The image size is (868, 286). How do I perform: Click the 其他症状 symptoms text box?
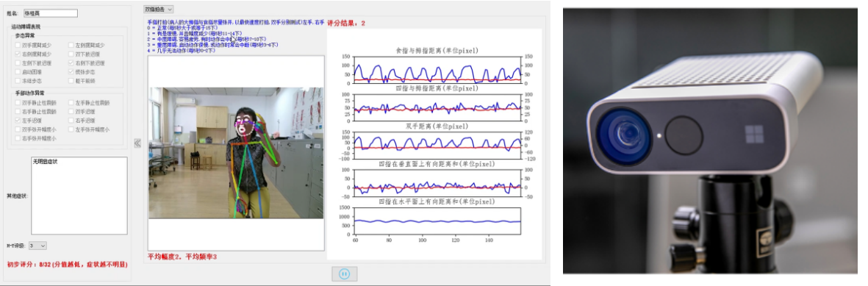[79, 195]
